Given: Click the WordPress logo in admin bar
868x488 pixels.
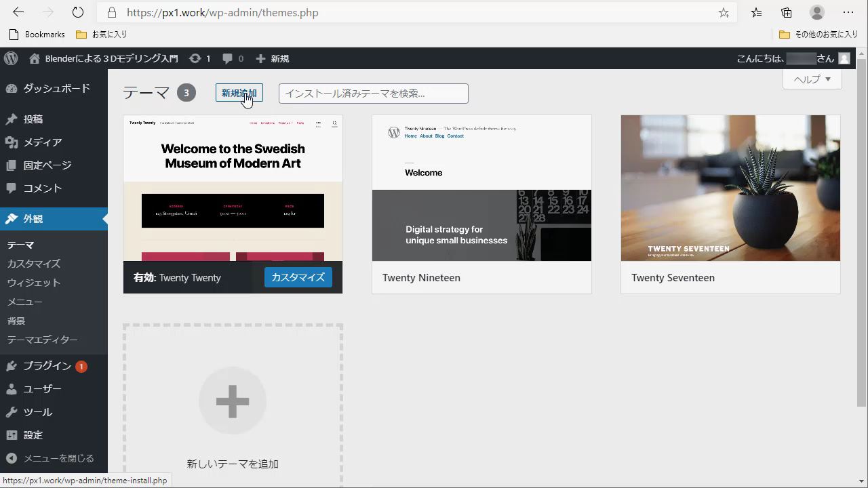Looking at the screenshot, I should pyautogui.click(x=11, y=59).
